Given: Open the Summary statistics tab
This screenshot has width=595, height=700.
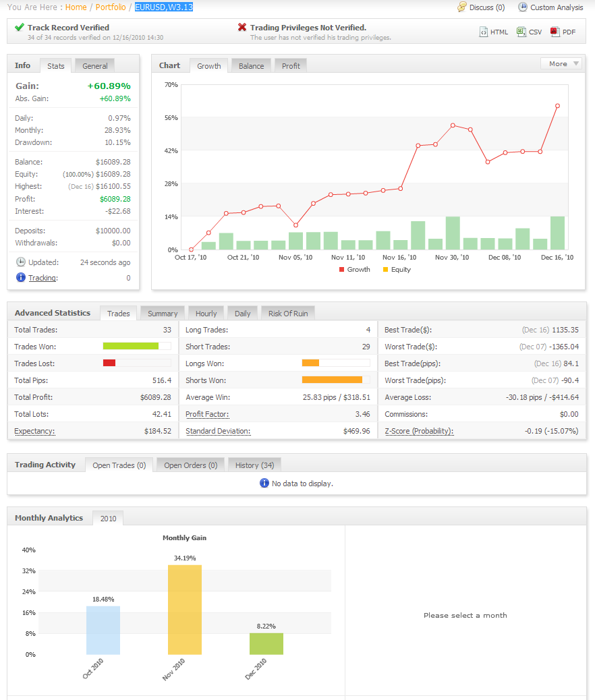Looking at the screenshot, I should [x=163, y=314].
